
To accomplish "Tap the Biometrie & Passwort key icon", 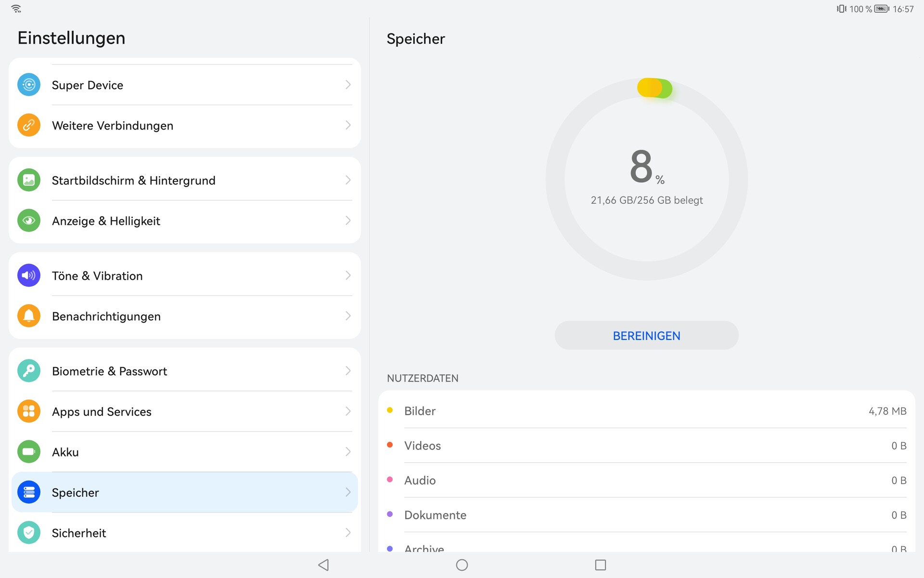I will pyautogui.click(x=29, y=371).
